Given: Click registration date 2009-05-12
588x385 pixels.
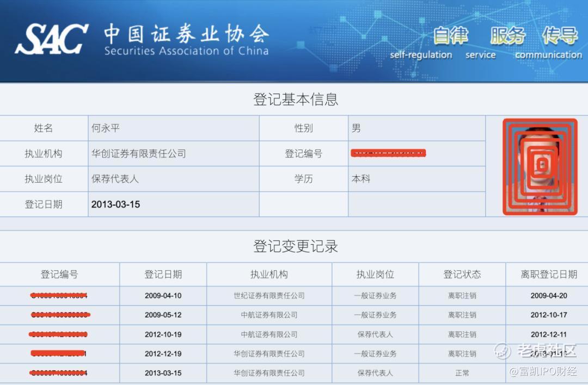Looking at the screenshot, I should click(163, 315).
